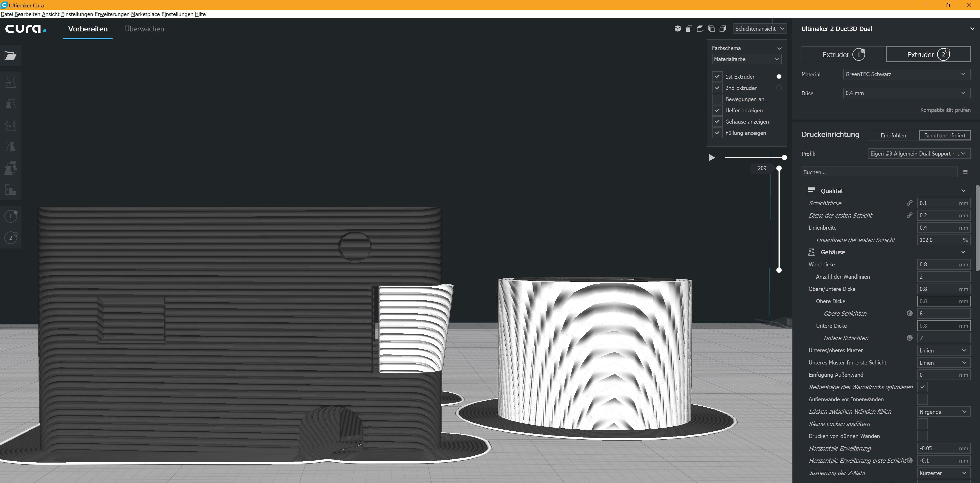
Task: Uncheck the 2nd Extruder checkbox
Action: click(717, 88)
